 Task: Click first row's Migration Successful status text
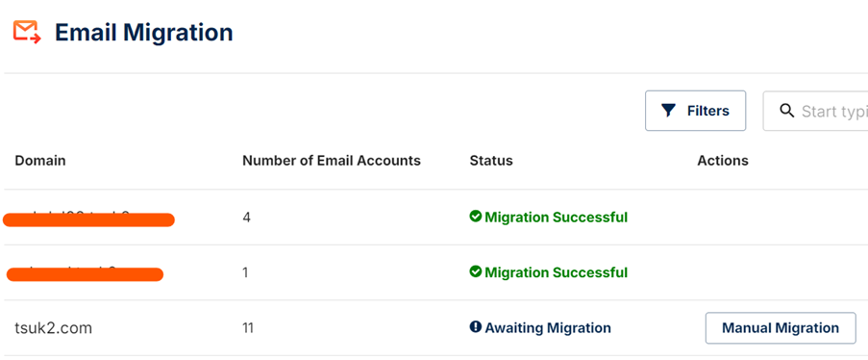point(557,217)
